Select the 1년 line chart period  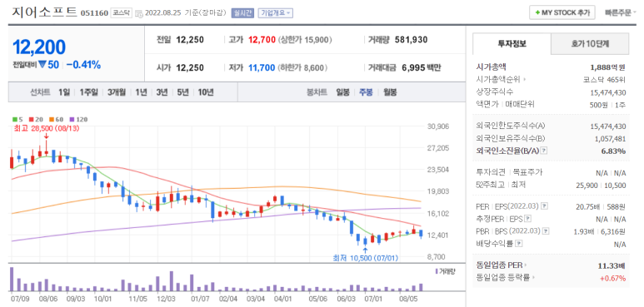pyautogui.click(x=142, y=92)
